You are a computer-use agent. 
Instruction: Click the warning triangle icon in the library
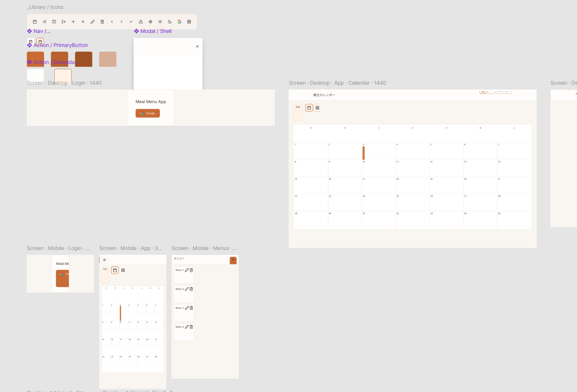click(141, 22)
